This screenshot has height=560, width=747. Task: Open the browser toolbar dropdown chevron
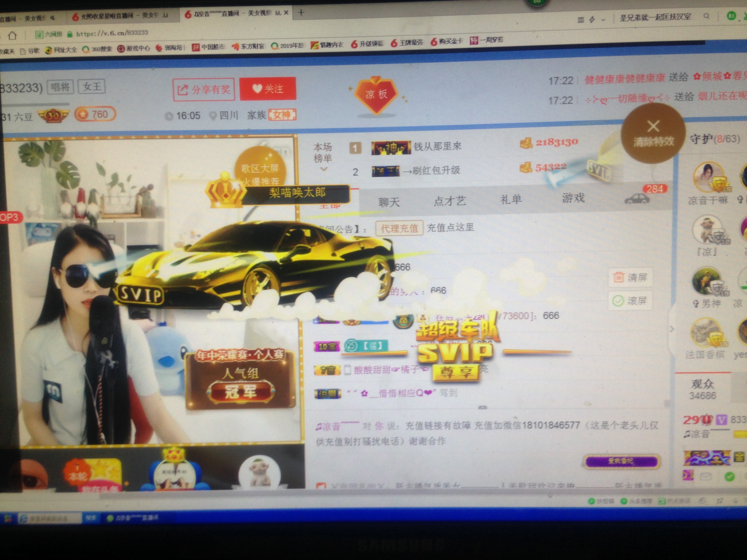603,20
